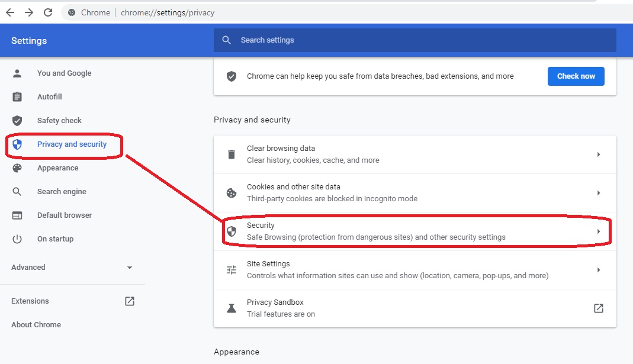
Task: Click the arrow beside Cookies and other site data
Action: click(x=598, y=193)
